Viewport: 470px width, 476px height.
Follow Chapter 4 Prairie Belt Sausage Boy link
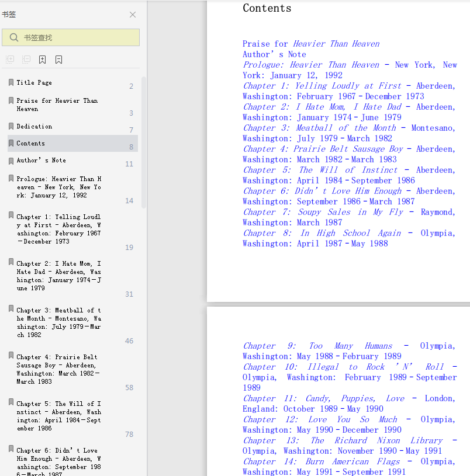coord(349,154)
